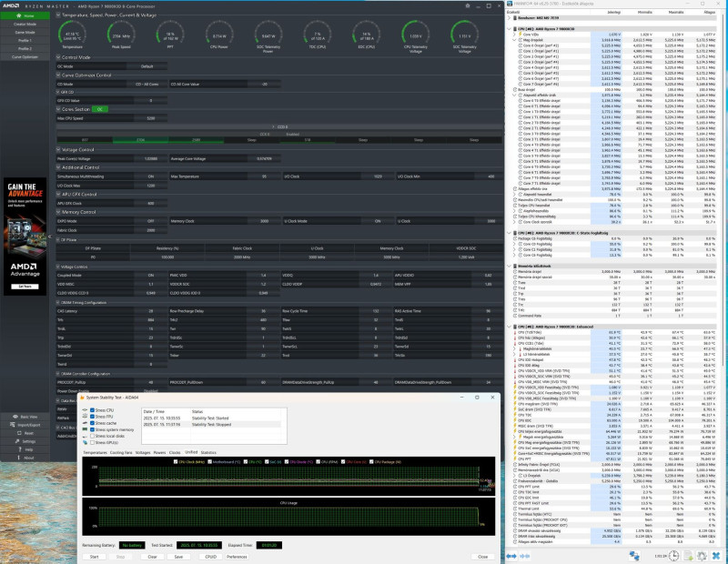The image size is (728, 564).
Task: Click the Basic View icon in Ryzen Master
Action: [x=15, y=417]
